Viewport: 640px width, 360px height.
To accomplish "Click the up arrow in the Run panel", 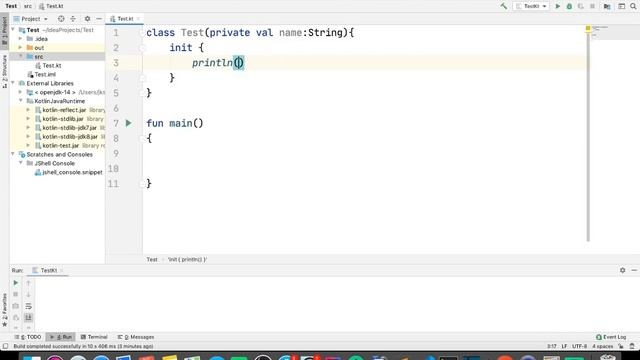I will 29,282.
